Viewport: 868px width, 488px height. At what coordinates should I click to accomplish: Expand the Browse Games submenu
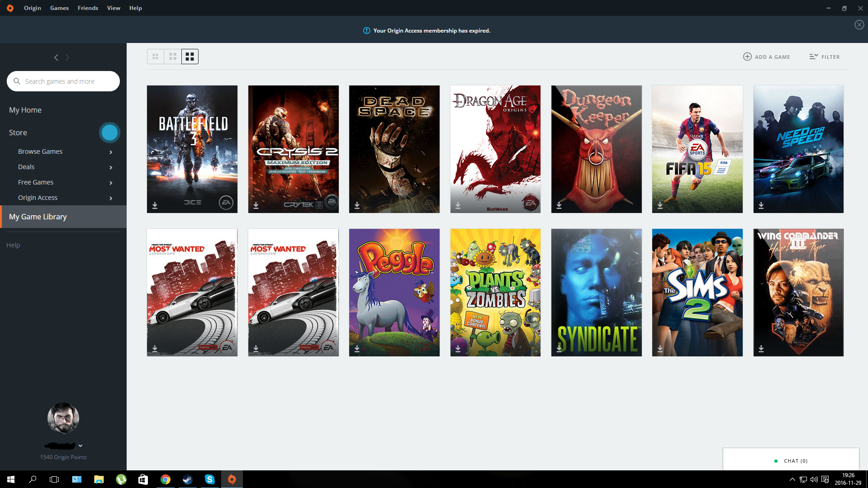(x=111, y=152)
